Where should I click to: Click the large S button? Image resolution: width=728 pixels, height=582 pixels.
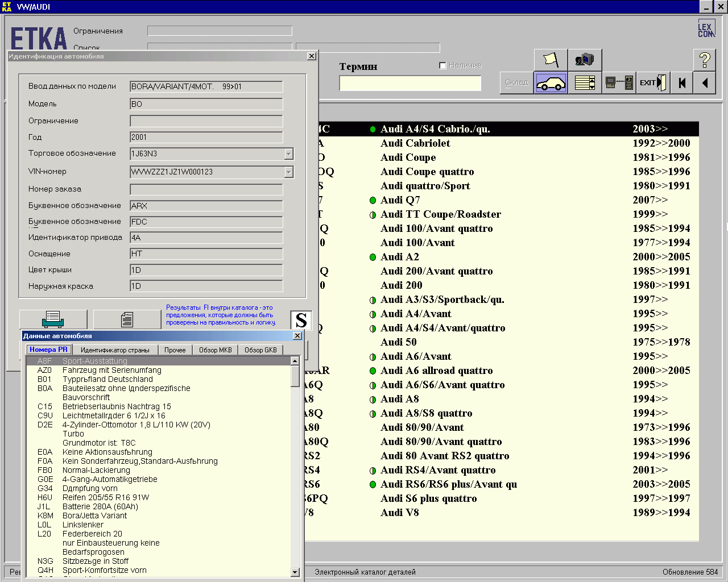301,321
